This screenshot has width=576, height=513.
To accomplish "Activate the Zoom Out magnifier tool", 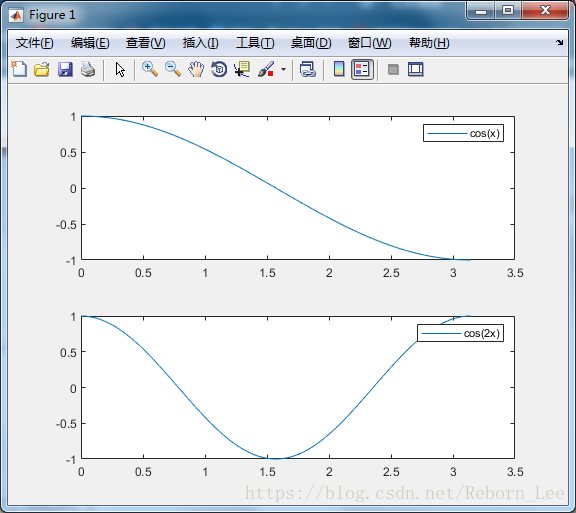I will [x=173, y=69].
